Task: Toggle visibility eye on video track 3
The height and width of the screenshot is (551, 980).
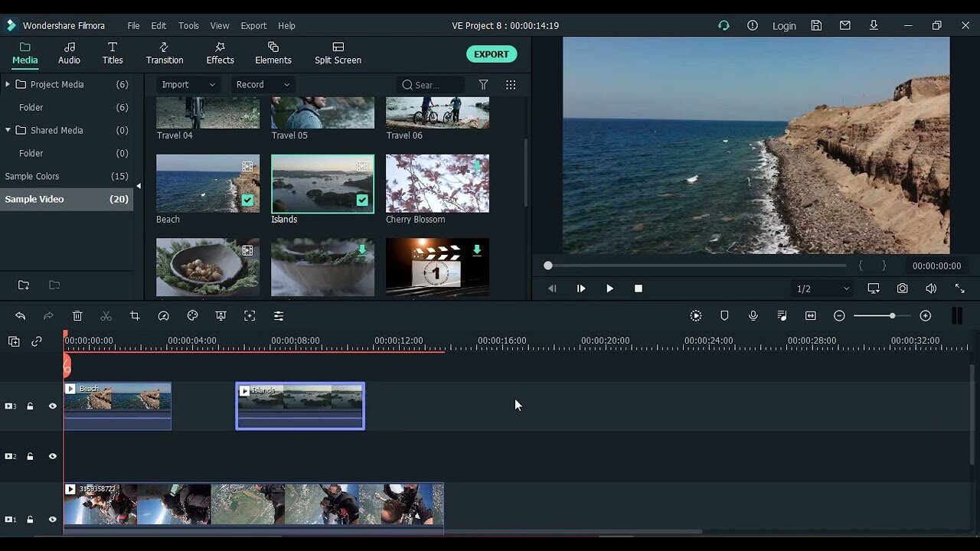Action: coord(53,406)
